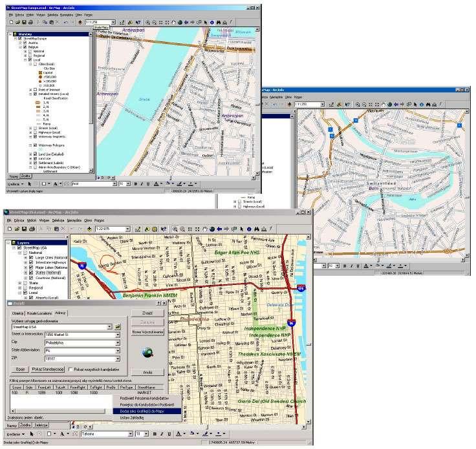Click the Znajdź button in Find dialog

click(147, 313)
